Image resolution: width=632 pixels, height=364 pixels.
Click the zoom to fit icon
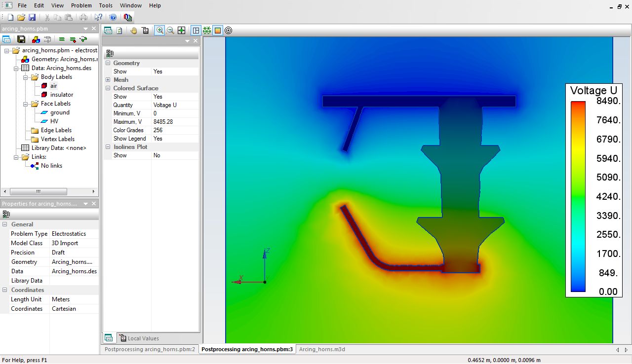pyautogui.click(x=181, y=31)
